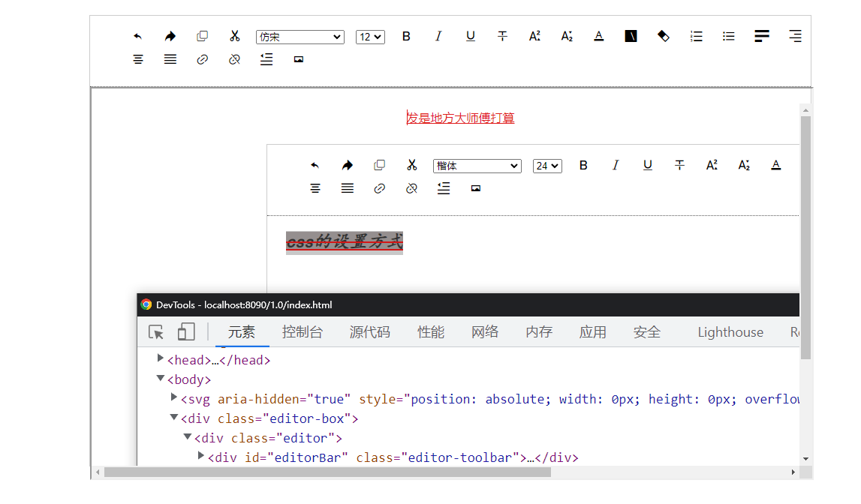Choose the black background highlight color

[631, 36]
